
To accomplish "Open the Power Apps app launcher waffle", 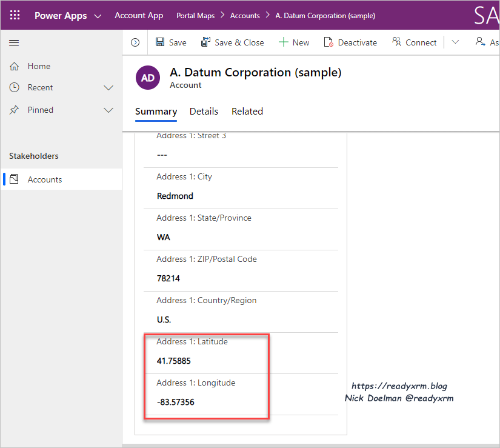I will click(x=15, y=16).
